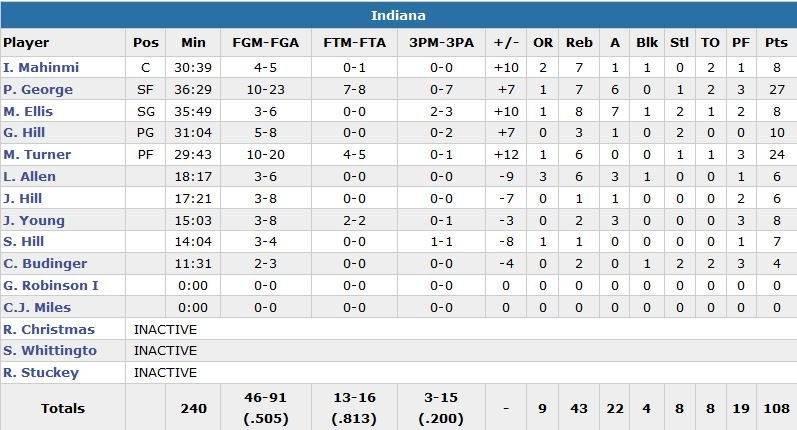Click the +/- column header
This screenshot has height=430, width=797.
[x=506, y=43]
